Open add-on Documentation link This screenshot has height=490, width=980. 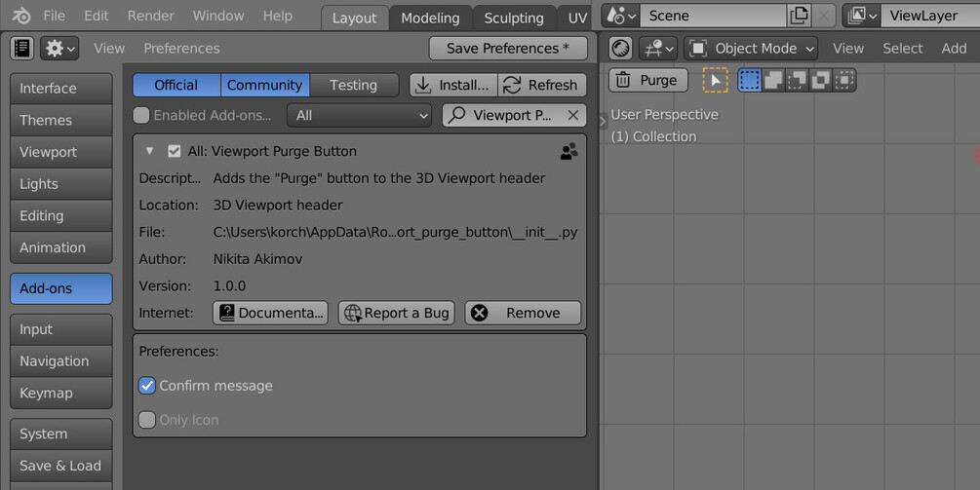point(270,313)
